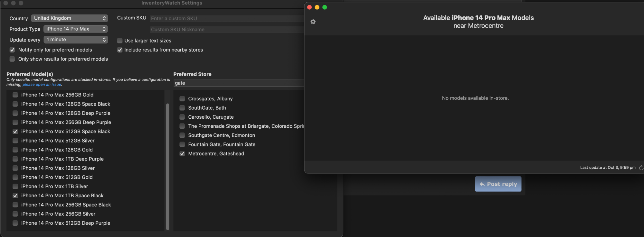Viewport: 644px width, 237px height.
Task: Check iPhone 14 Pro Max 256GB Space Black
Action: [x=15, y=205]
